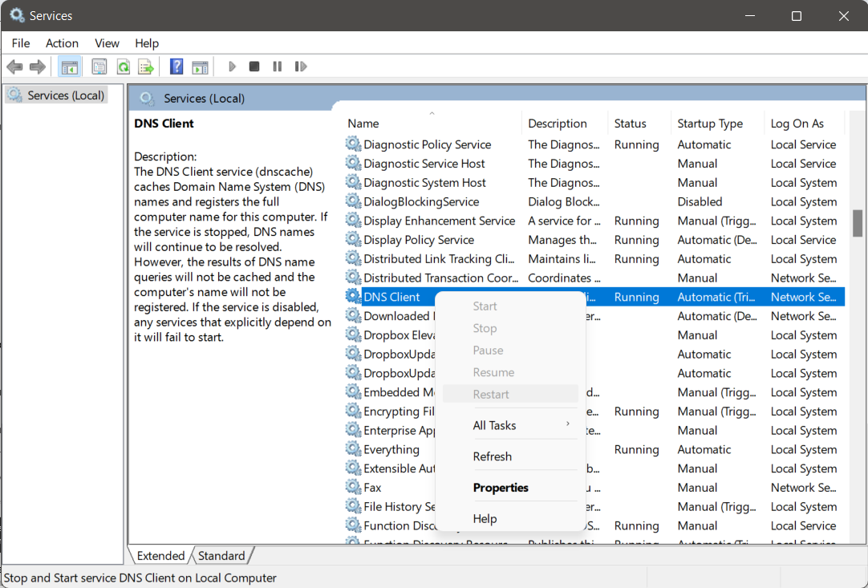Click the Services app icon in title bar

(x=17, y=15)
